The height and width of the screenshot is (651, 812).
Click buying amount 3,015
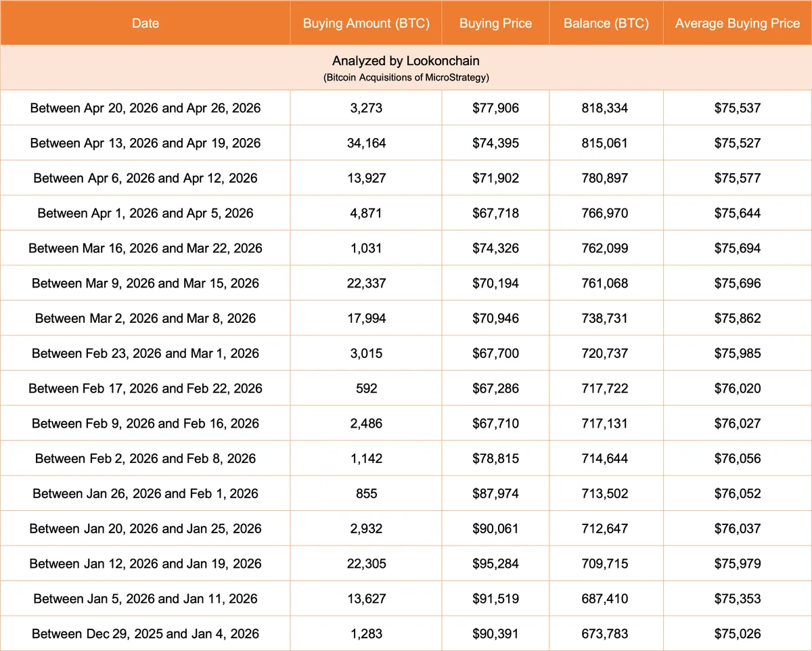coord(366,353)
